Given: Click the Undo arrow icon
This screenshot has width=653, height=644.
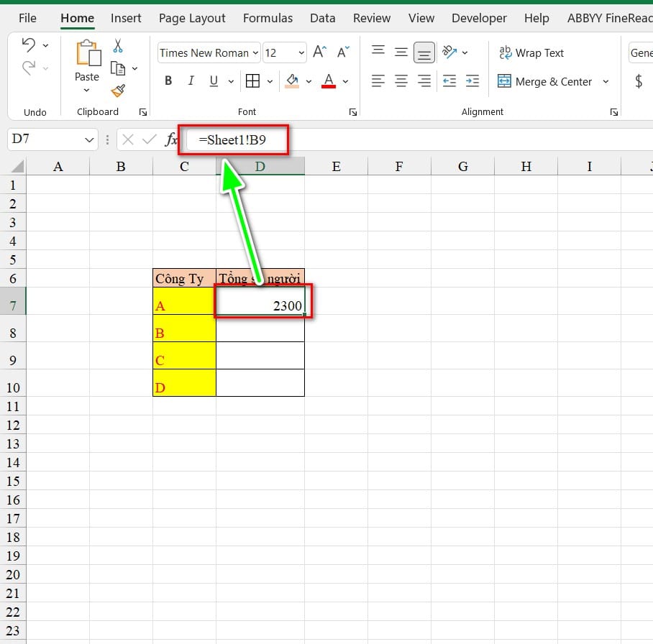Looking at the screenshot, I should 29,45.
